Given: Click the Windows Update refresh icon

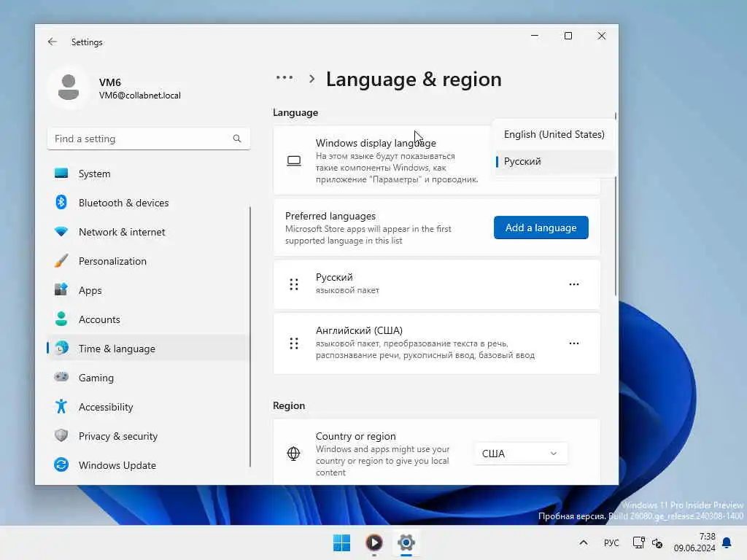Looking at the screenshot, I should tap(61, 464).
